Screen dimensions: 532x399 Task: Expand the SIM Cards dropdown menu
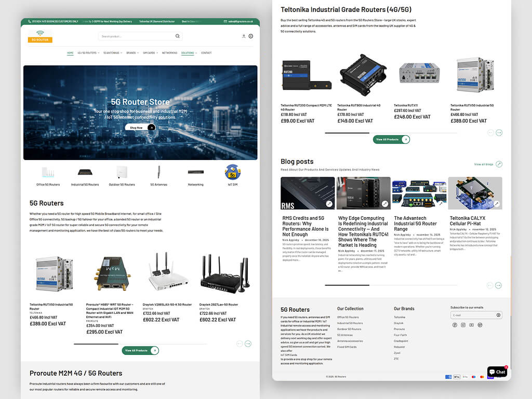pyautogui.click(x=150, y=53)
